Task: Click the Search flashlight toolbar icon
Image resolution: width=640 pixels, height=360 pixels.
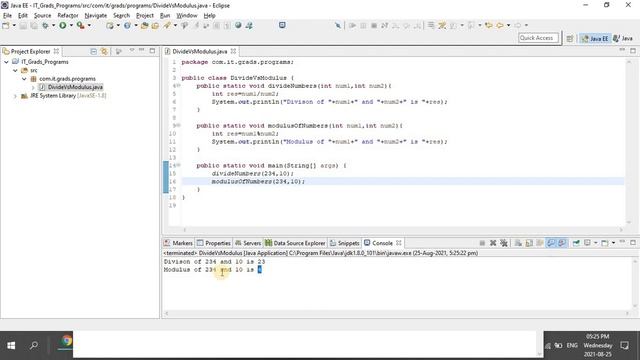Action: point(167,25)
